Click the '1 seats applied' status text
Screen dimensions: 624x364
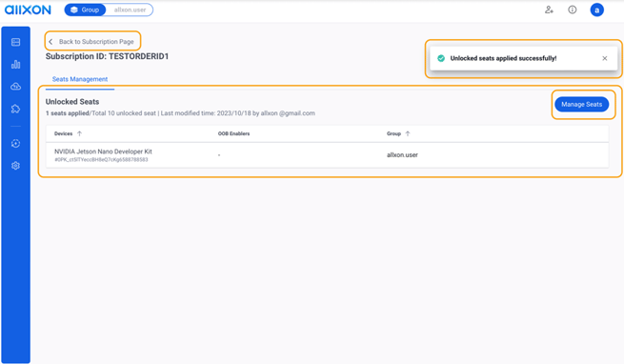click(67, 113)
